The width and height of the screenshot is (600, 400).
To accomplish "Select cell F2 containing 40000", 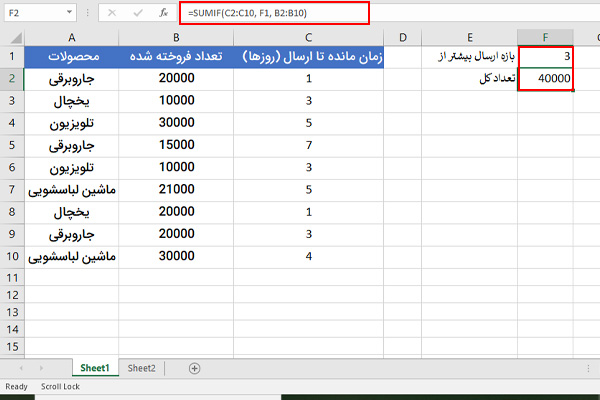I will coord(546,78).
